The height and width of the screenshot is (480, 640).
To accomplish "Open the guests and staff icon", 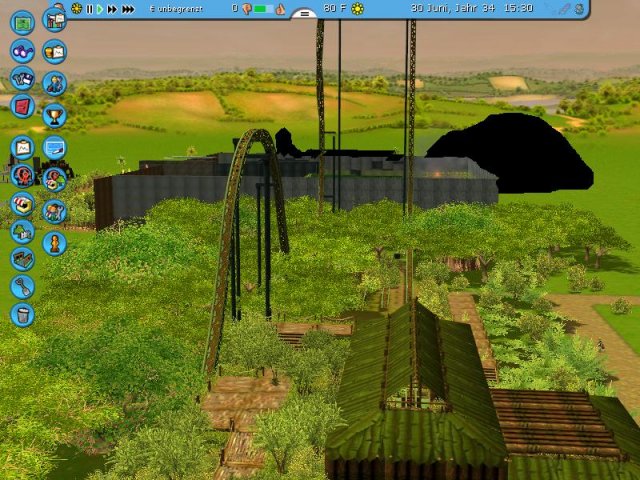I will 55,84.
